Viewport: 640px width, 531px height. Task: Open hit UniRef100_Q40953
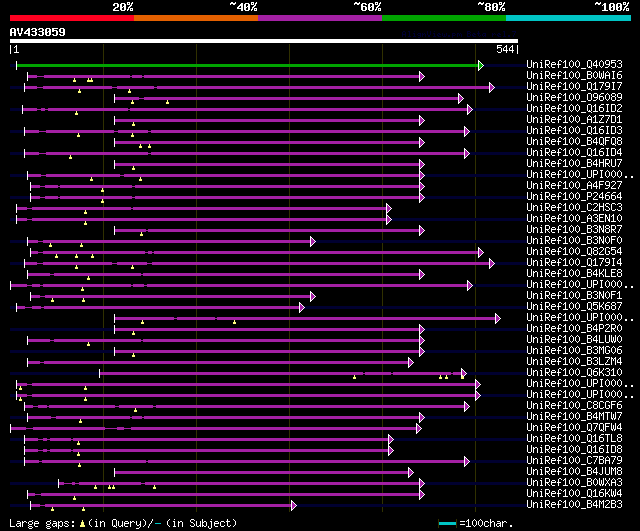pyautogui.click(x=574, y=64)
